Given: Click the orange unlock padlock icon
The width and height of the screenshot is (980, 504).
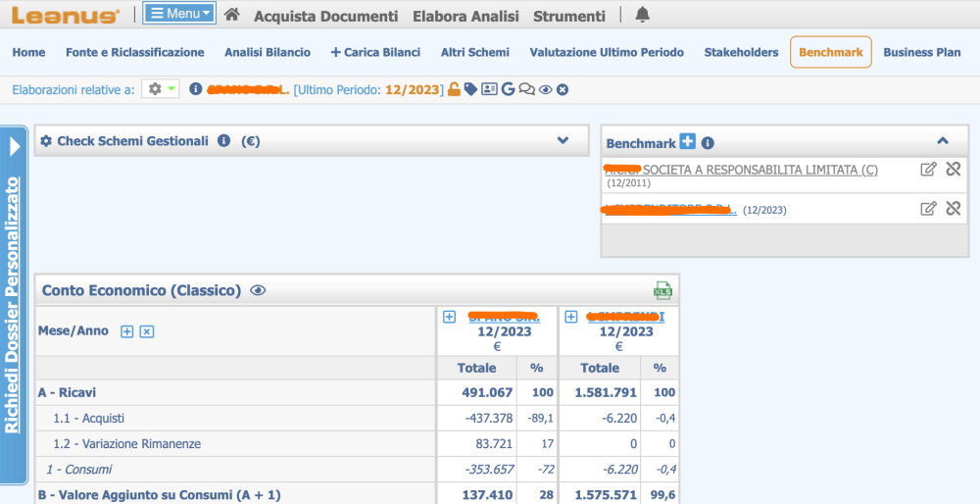Looking at the screenshot, I should 455,89.
